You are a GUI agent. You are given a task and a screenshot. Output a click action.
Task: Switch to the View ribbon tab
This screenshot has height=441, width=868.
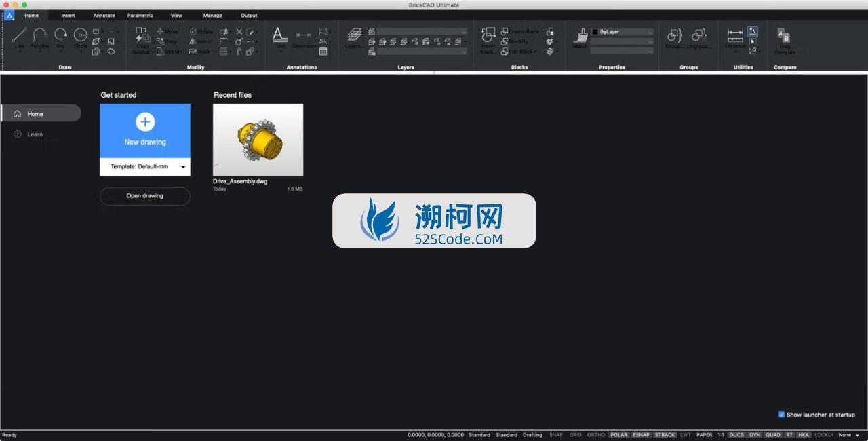(x=176, y=16)
